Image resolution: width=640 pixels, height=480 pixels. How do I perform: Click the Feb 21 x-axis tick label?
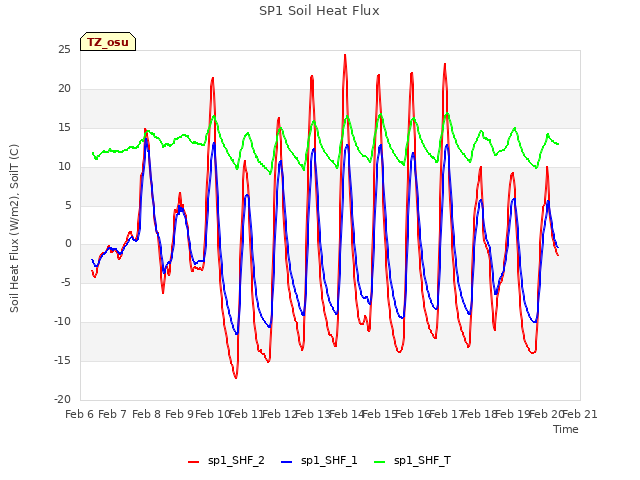[580, 414]
